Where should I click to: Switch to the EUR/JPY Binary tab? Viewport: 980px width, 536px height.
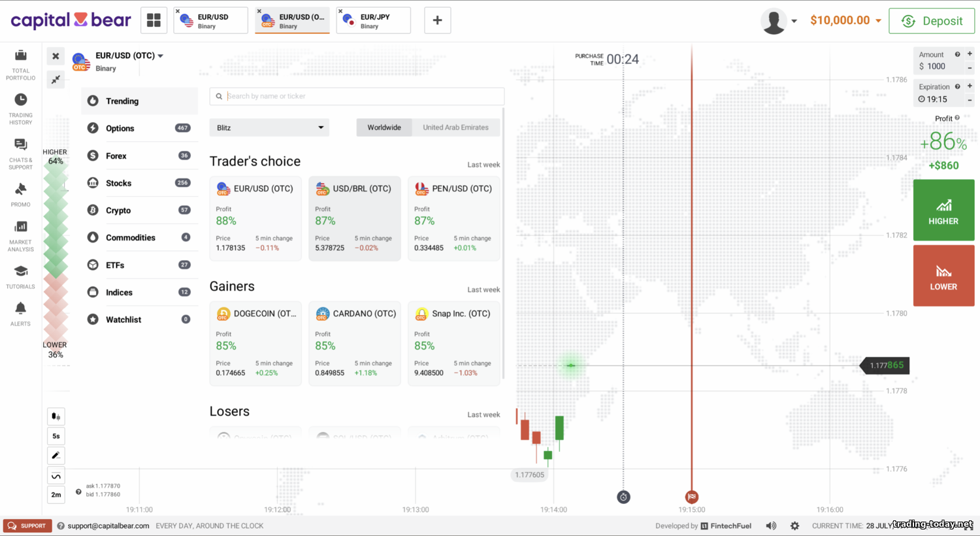click(373, 21)
